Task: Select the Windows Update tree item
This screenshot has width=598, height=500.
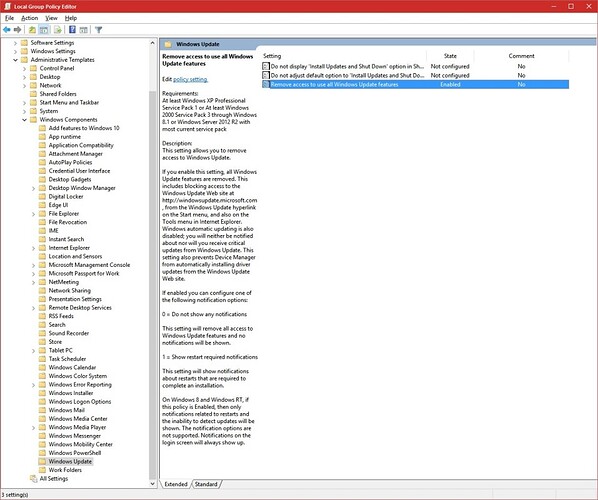Action: click(x=70, y=461)
